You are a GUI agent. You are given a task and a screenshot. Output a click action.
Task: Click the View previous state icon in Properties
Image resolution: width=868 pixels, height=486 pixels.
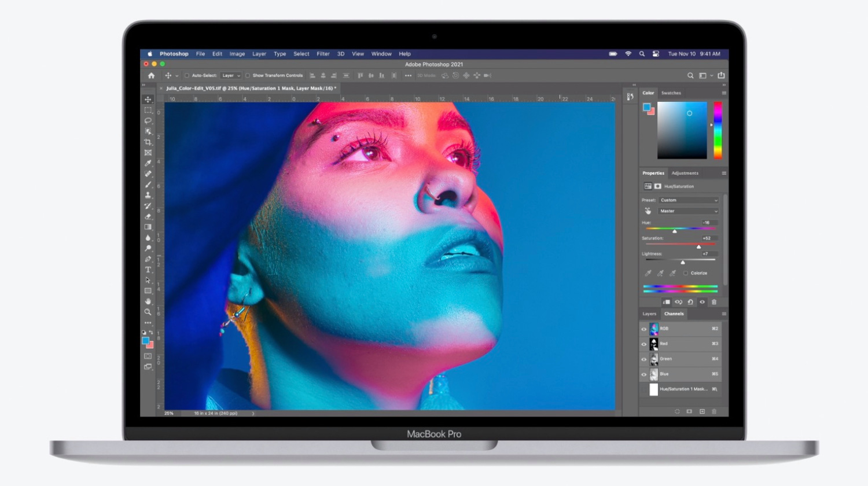[x=678, y=302]
